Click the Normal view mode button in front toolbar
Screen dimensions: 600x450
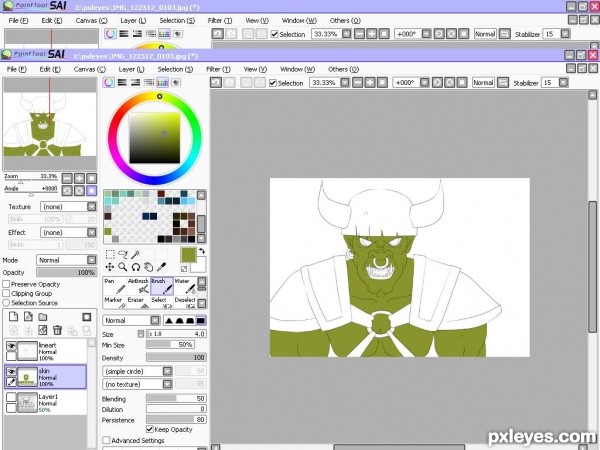coord(483,82)
